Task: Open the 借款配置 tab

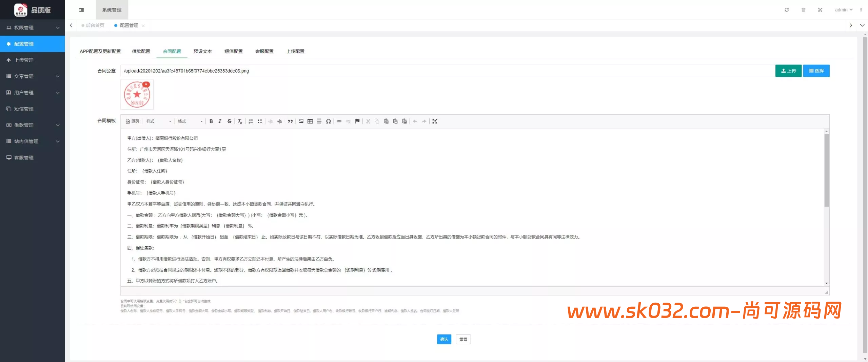Action: [141, 51]
